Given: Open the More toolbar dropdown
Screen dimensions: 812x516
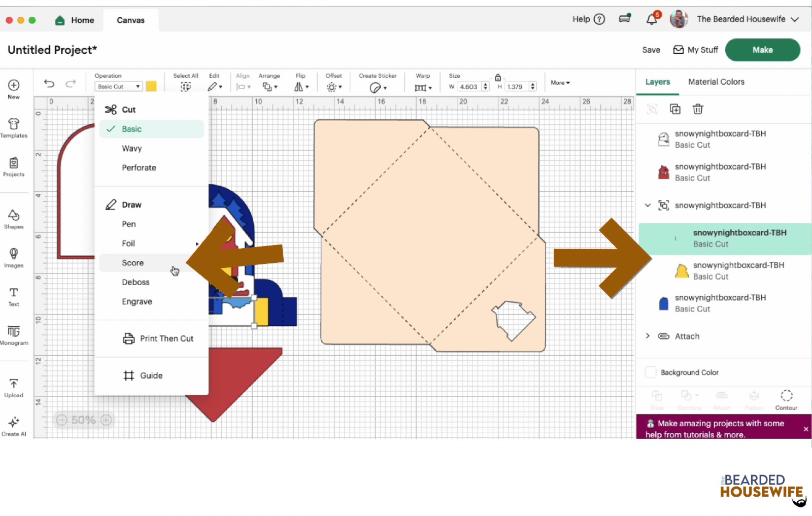Looking at the screenshot, I should (x=560, y=83).
